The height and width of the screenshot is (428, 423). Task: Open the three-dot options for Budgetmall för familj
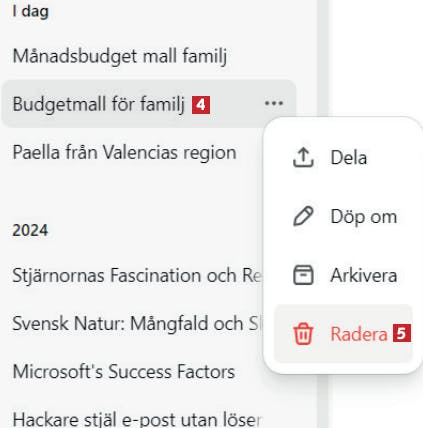[x=274, y=103]
